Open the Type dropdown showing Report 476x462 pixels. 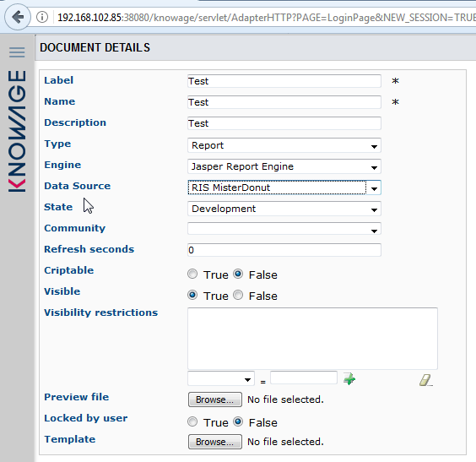(284, 145)
